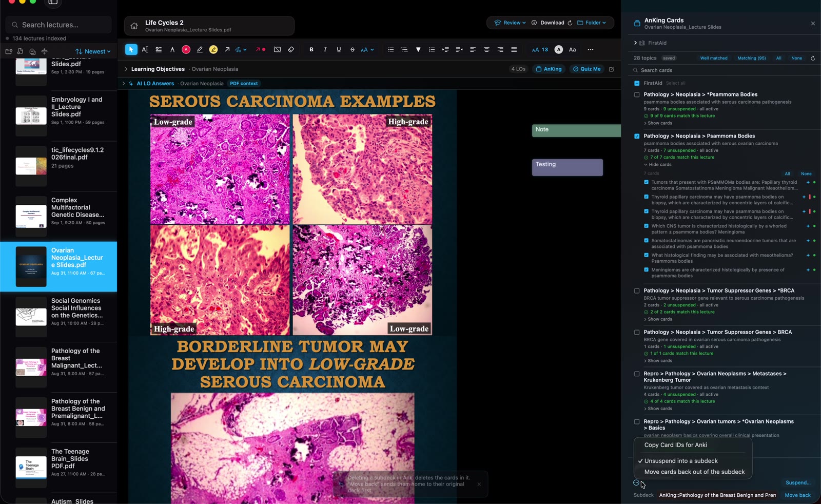Open the Review dropdown

tap(510, 23)
